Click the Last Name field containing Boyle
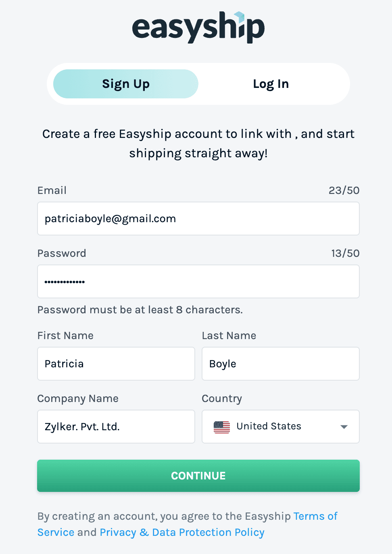Viewport: 392px width, 554px height. pos(280,363)
